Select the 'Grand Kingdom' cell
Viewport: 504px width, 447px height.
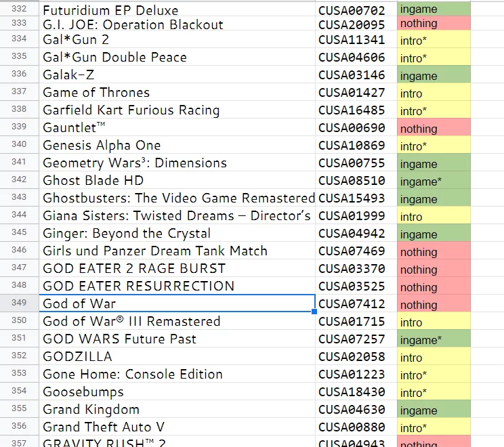click(x=177, y=409)
